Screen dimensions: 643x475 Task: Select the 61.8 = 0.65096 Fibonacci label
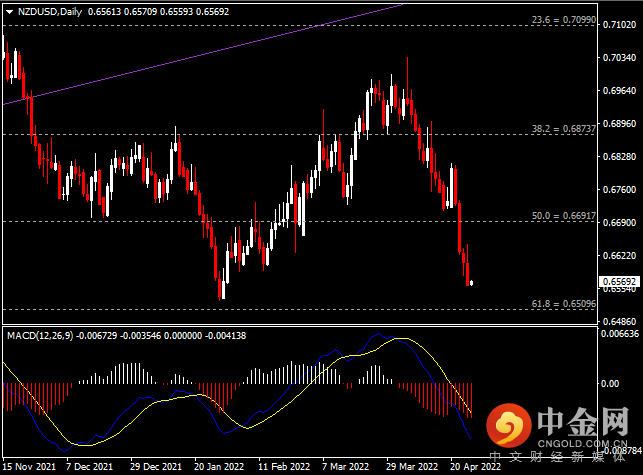point(563,304)
